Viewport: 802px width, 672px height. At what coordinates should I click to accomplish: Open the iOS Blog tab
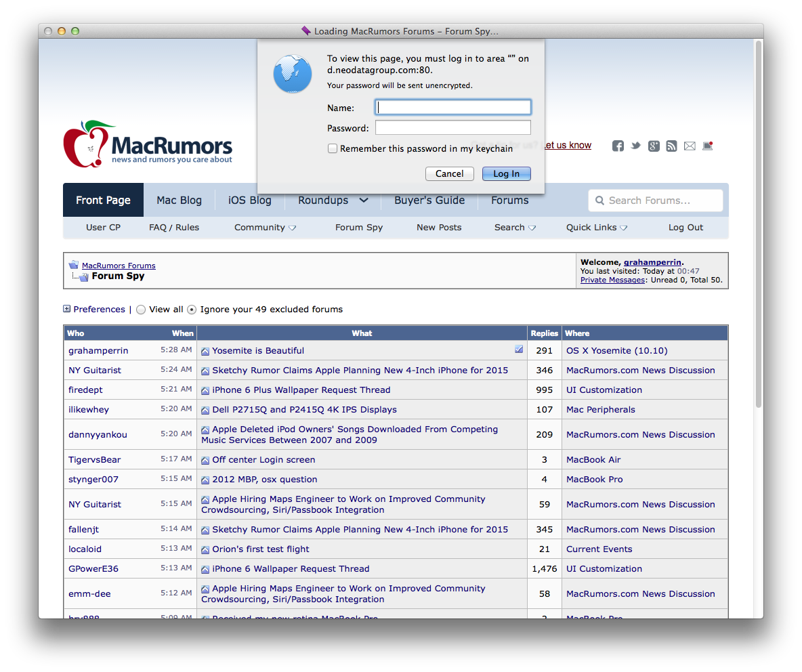pos(249,200)
